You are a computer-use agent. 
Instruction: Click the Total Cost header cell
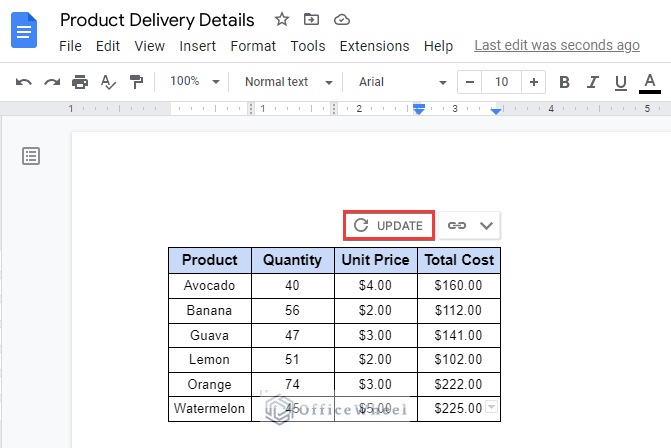(x=459, y=260)
